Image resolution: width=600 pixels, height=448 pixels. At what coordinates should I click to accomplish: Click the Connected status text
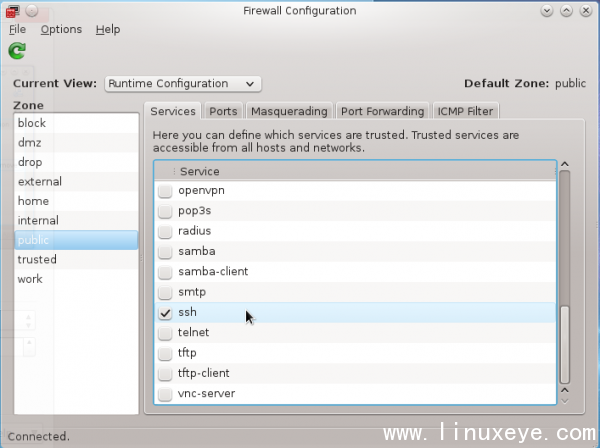[x=38, y=437]
